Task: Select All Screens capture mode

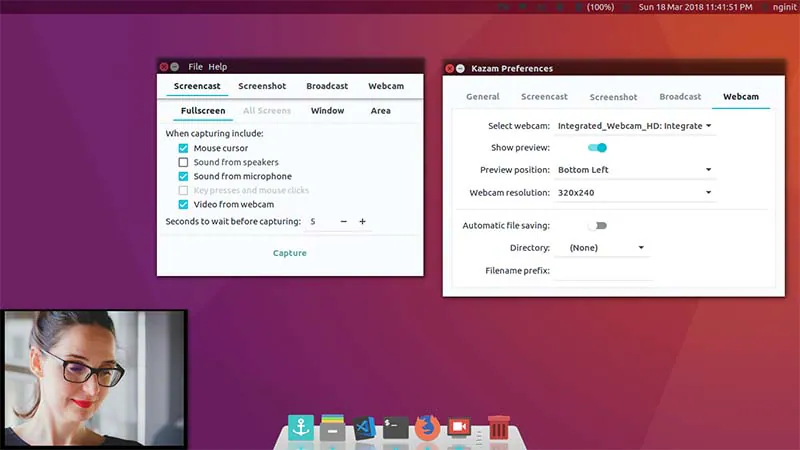Action: [x=267, y=111]
